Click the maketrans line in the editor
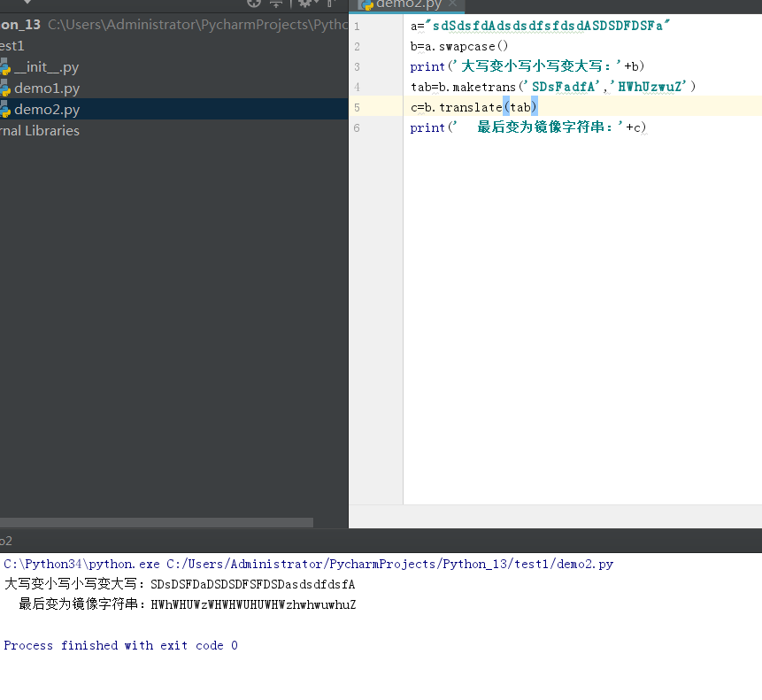 point(553,87)
